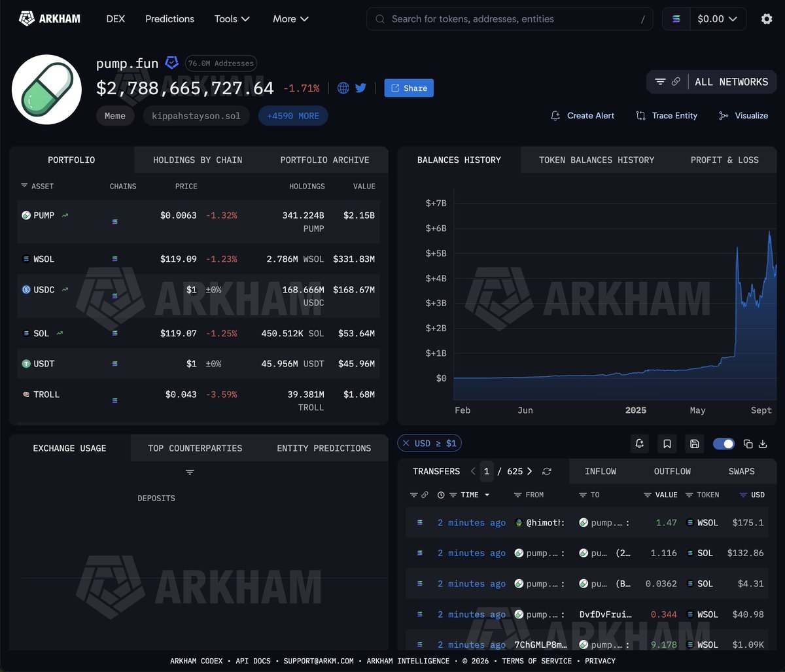The image size is (785, 672).
Task: Open ARKHAM CODEX footer link
Action: tap(196, 661)
